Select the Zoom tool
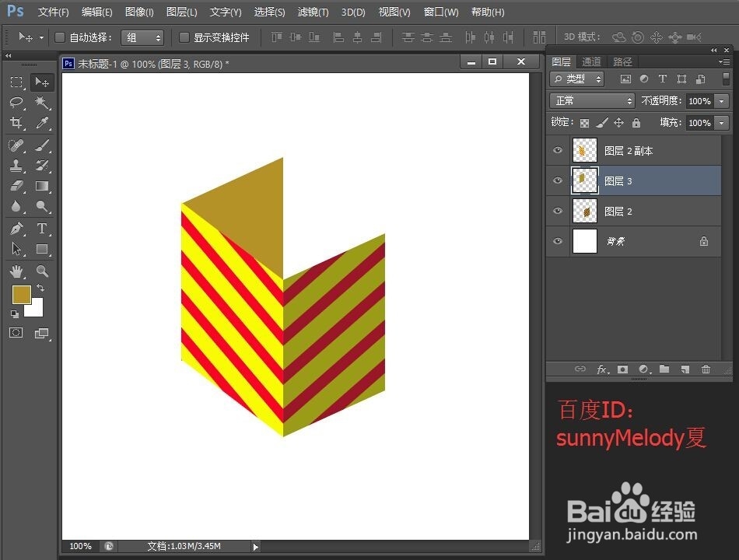 (42, 271)
